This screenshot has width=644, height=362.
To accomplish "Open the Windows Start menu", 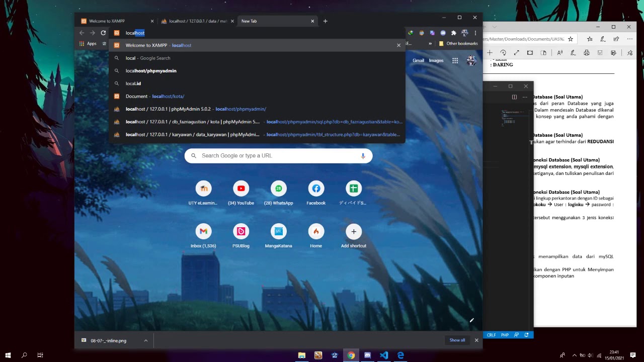I will pos(8,355).
